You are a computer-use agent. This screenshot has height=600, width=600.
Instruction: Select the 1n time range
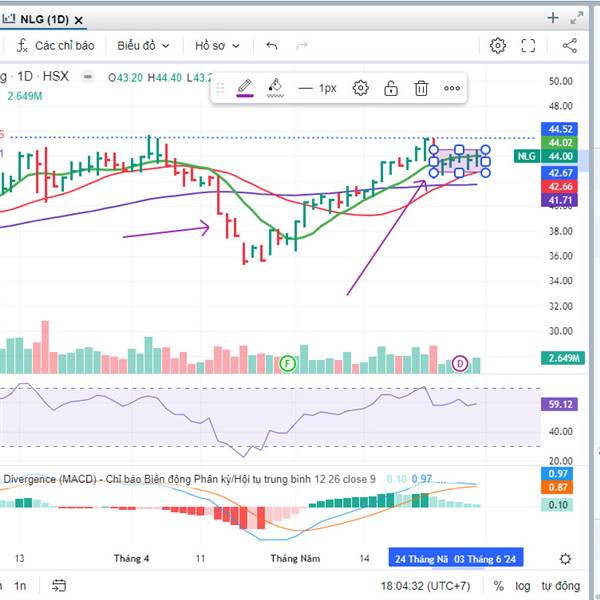20,586
